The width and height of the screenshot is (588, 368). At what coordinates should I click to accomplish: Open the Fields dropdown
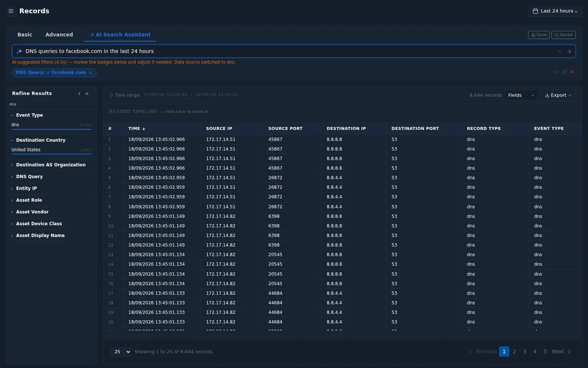coord(521,95)
